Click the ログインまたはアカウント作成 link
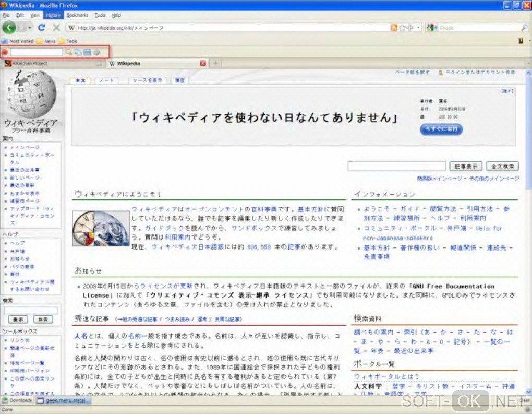532x414 pixels. pos(480,72)
